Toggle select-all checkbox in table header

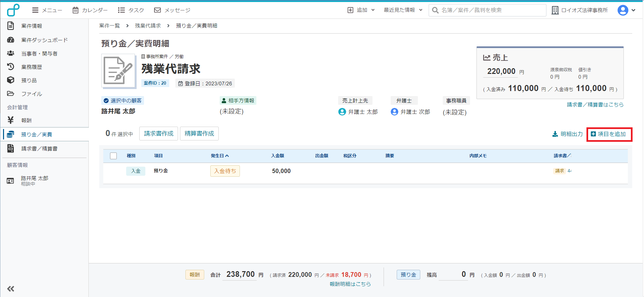tap(113, 156)
